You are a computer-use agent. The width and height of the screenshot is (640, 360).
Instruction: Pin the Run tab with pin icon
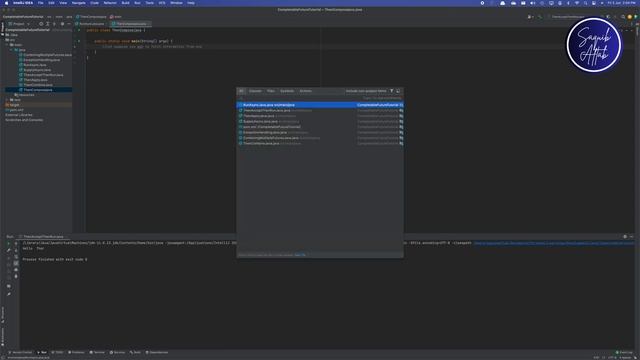pyautogui.click(x=9, y=294)
